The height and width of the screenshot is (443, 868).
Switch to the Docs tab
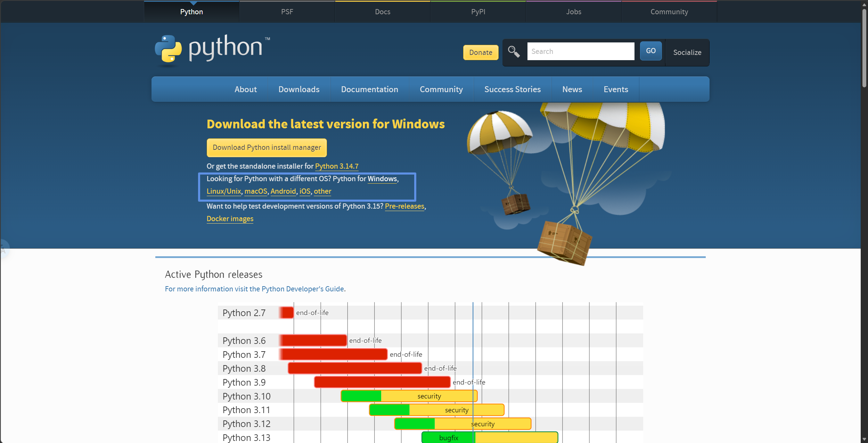[383, 12]
